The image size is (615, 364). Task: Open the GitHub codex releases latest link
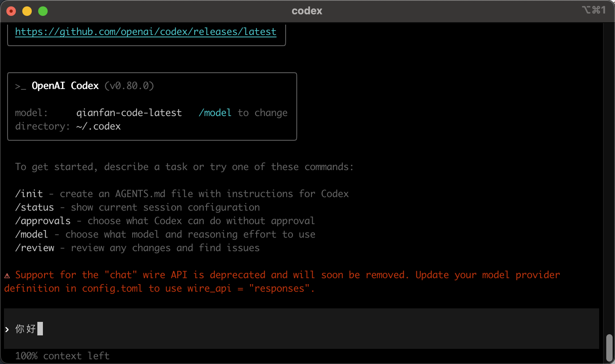click(x=146, y=32)
